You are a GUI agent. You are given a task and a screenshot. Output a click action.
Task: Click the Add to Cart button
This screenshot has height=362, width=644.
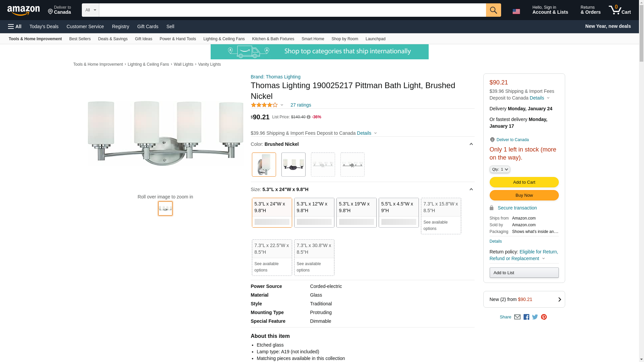click(524, 182)
